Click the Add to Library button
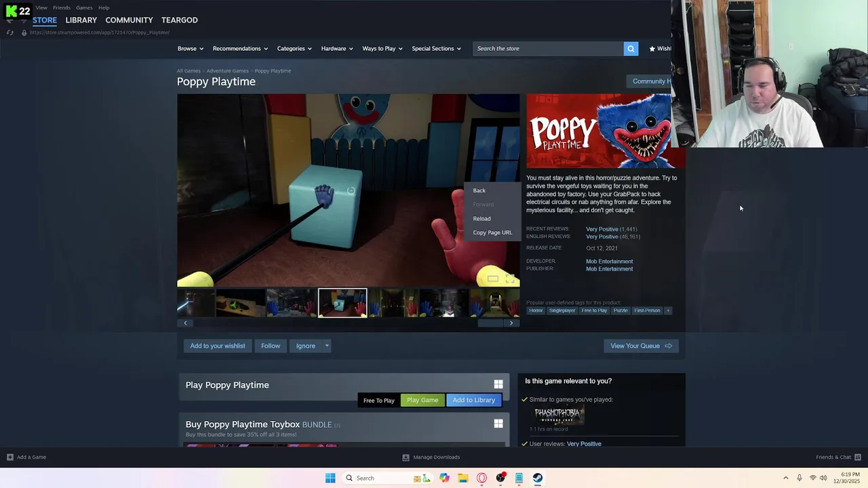Screen dimensions: 868x488 coord(474,400)
